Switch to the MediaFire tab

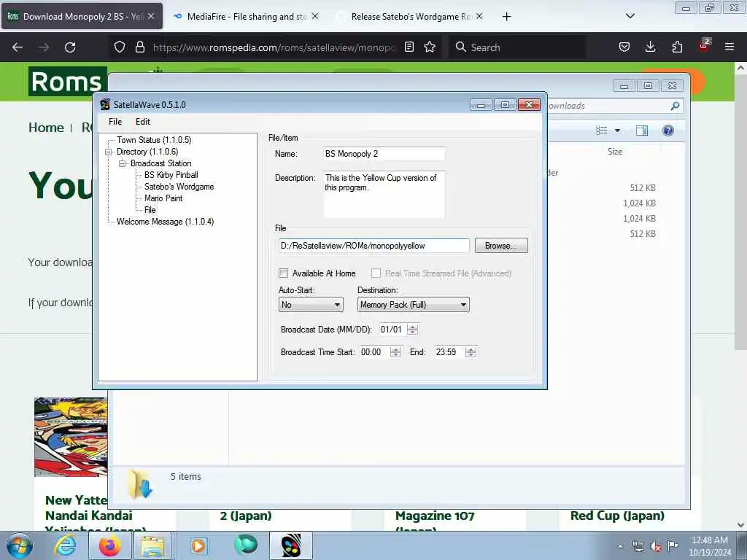click(247, 17)
